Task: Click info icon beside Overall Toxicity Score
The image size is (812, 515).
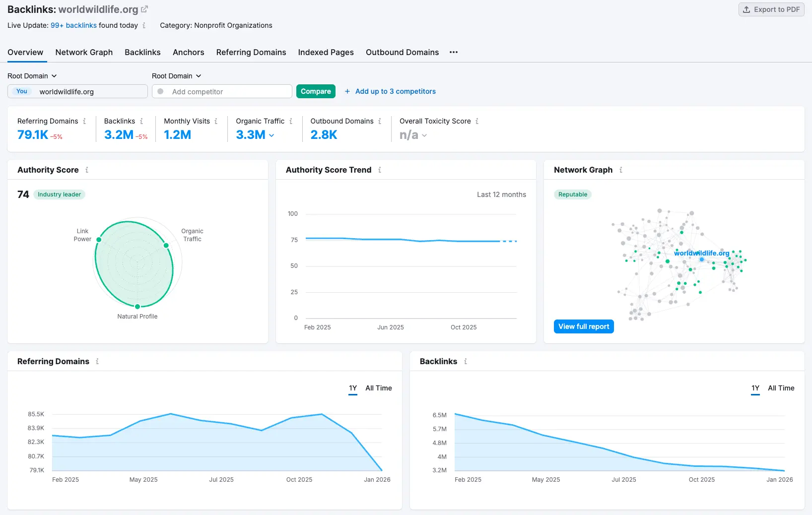Action: (477, 121)
